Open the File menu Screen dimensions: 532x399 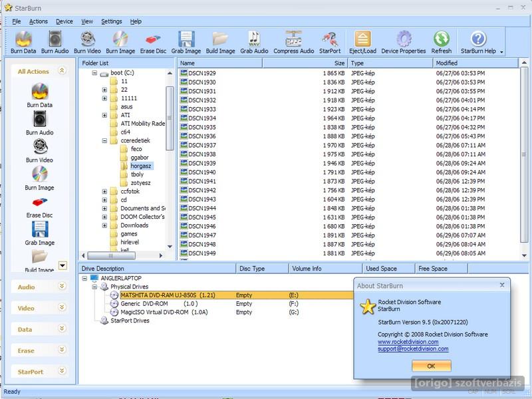[x=16, y=21]
